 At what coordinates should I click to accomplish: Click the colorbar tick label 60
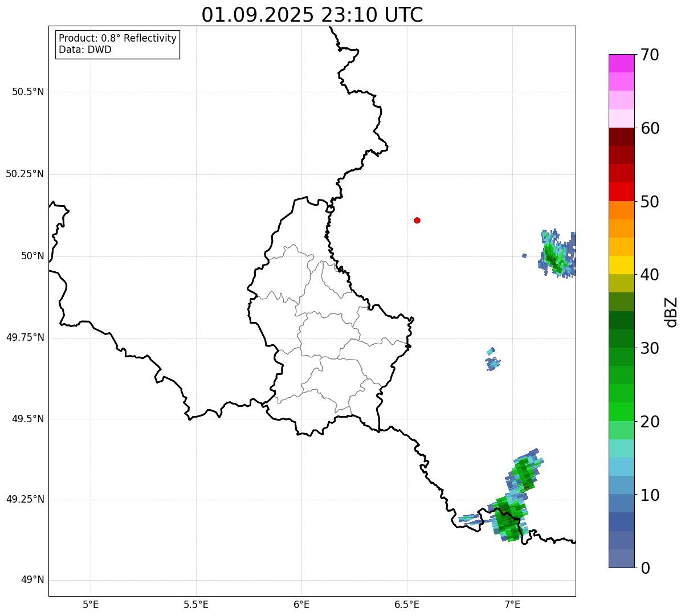[x=650, y=128]
